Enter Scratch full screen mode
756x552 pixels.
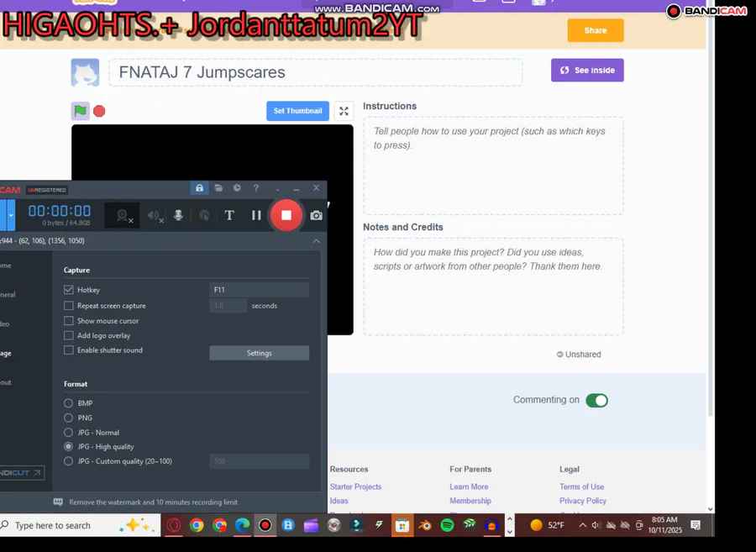tap(344, 112)
